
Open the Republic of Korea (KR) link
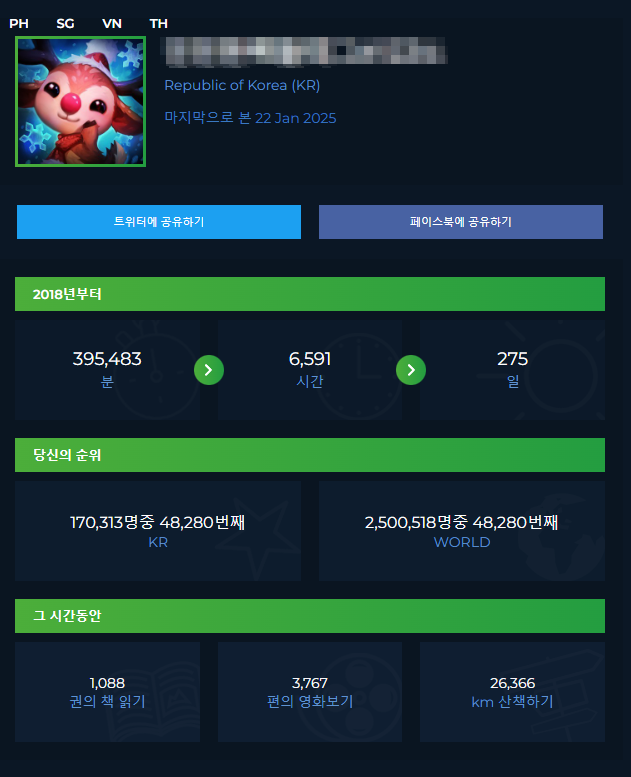242,85
